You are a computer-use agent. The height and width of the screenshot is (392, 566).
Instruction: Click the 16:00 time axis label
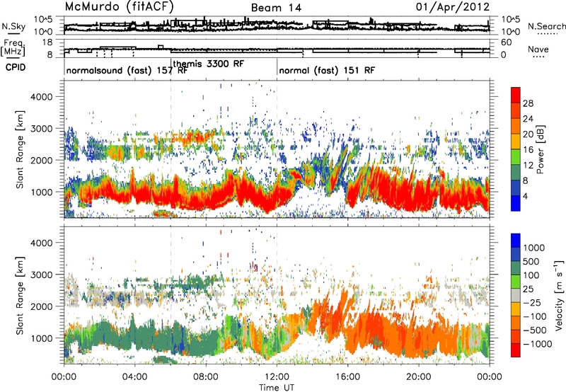[347, 377]
